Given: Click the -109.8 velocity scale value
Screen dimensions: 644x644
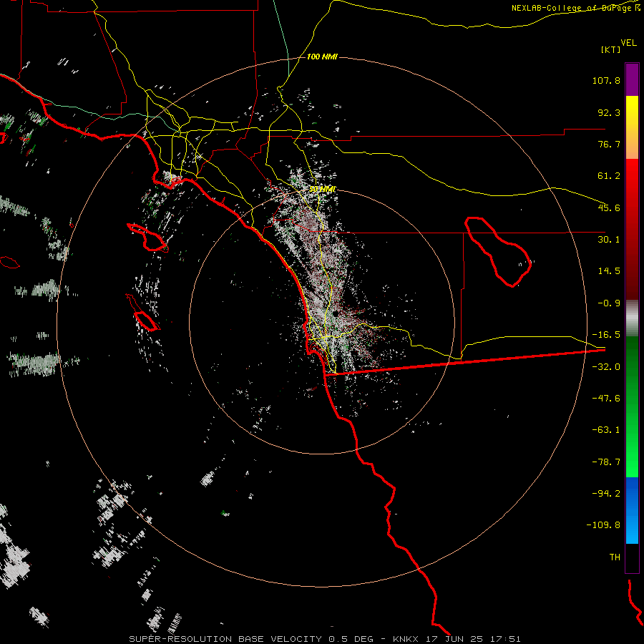Looking at the screenshot, I should [x=603, y=525].
